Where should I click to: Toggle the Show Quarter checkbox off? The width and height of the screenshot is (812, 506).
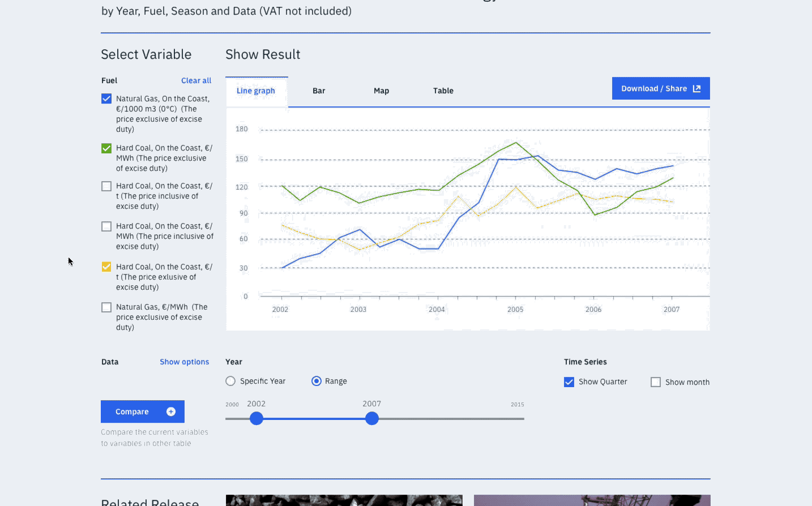click(569, 382)
